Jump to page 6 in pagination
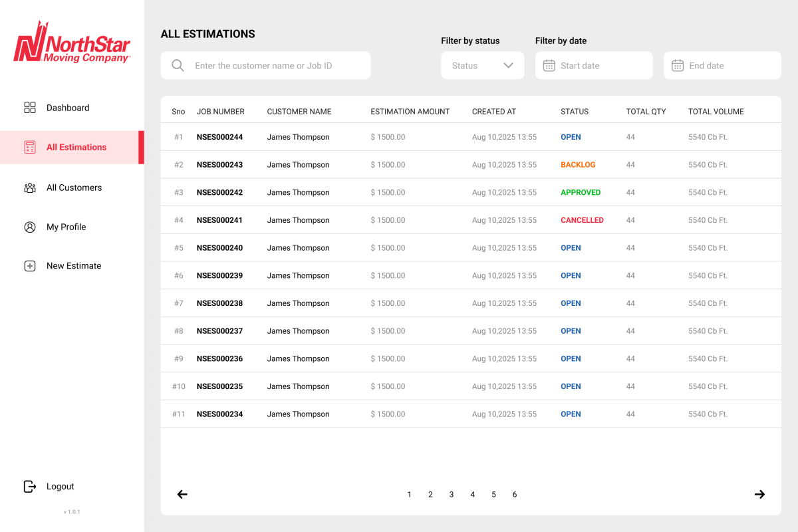The width and height of the screenshot is (798, 532). click(x=515, y=494)
